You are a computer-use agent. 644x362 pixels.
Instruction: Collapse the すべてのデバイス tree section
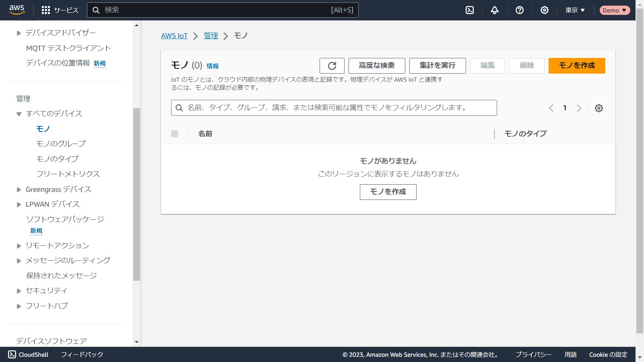[x=19, y=114]
